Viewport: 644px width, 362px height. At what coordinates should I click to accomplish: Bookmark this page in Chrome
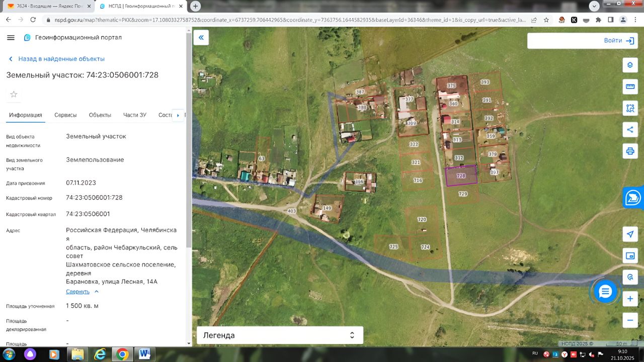(546, 20)
